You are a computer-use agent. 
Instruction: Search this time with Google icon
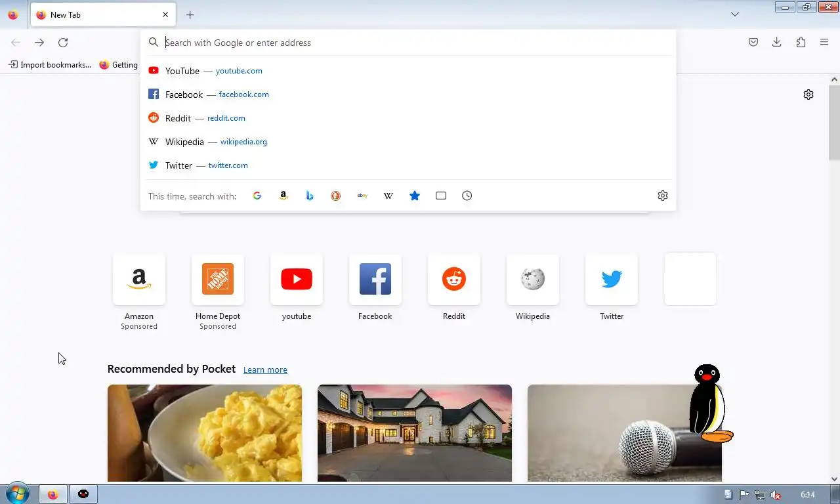point(257,196)
